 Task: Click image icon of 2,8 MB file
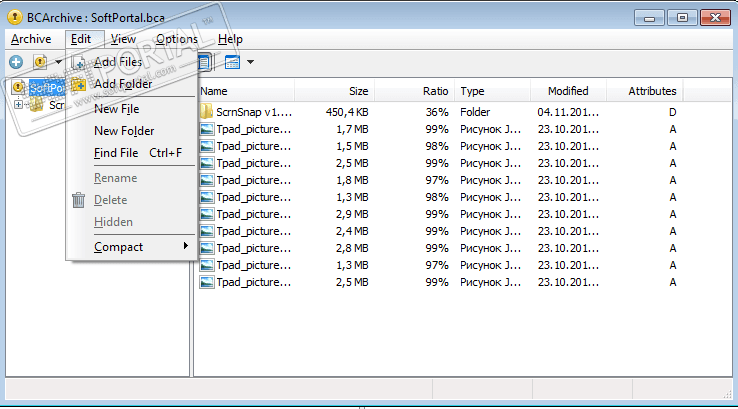click(x=207, y=248)
